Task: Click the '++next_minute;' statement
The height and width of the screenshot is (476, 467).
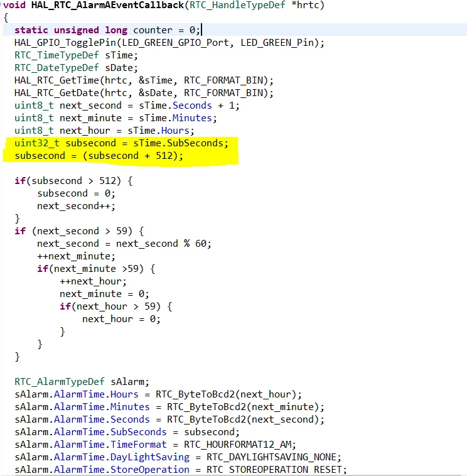Action: pos(76,256)
